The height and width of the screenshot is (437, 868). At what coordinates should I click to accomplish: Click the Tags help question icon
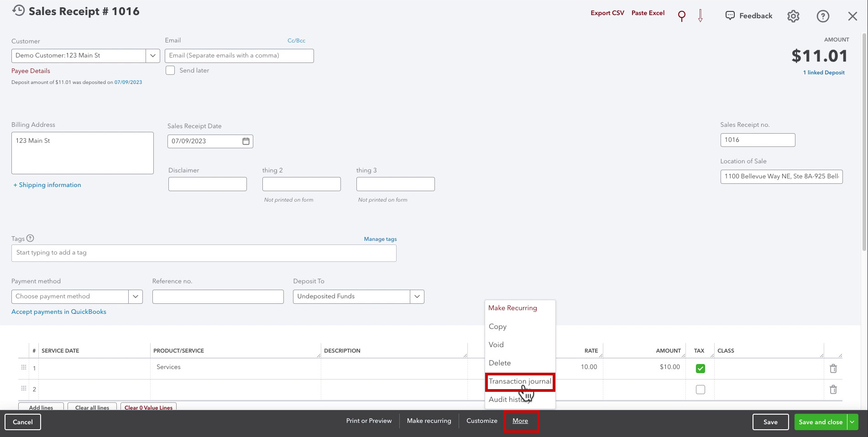pos(30,238)
